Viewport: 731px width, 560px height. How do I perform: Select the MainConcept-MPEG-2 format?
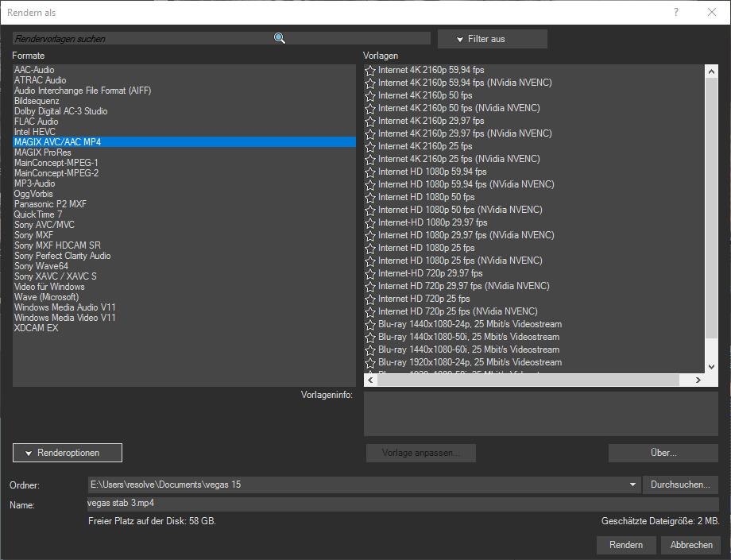[x=184, y=173]
